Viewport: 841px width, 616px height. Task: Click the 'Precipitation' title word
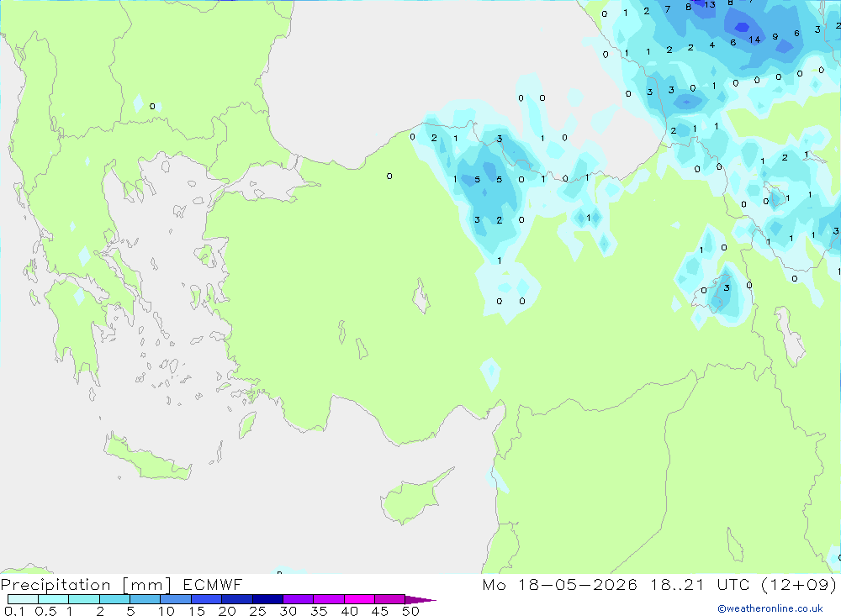pos(56,585)
